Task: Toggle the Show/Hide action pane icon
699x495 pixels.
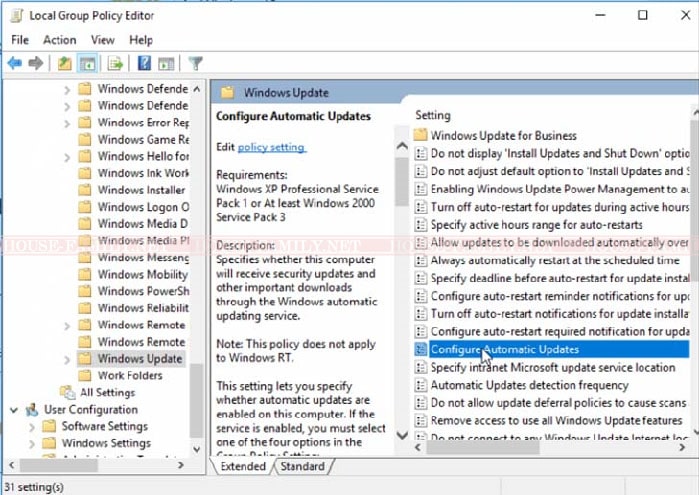Action: [166, 64]
